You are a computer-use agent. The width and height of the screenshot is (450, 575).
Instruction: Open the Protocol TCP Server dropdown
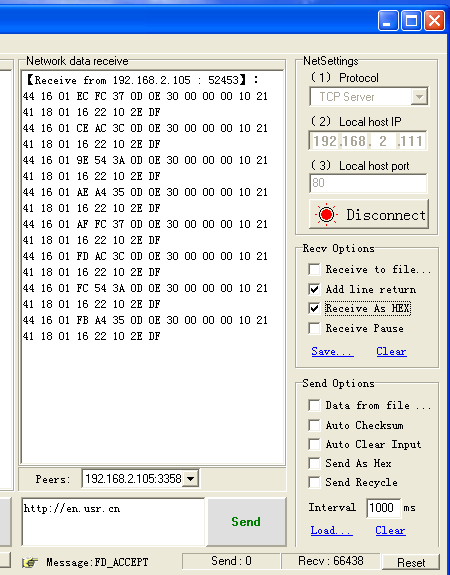pos(419,97)
